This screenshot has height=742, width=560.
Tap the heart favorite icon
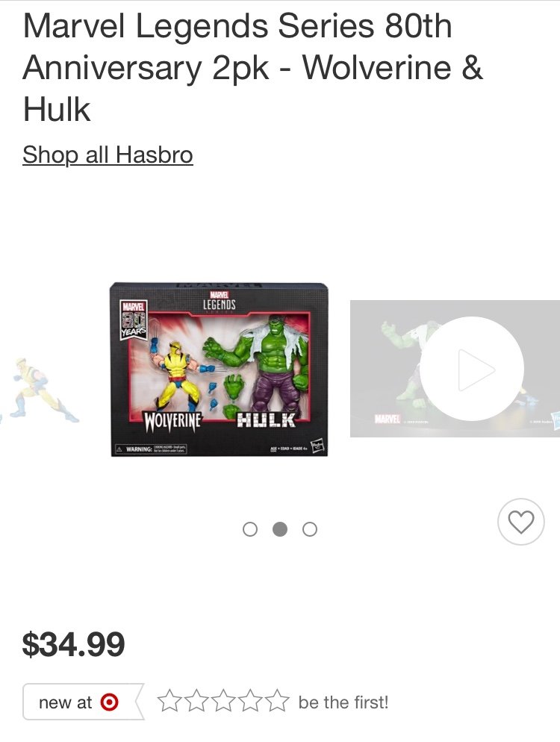click(x=520, y=522)
